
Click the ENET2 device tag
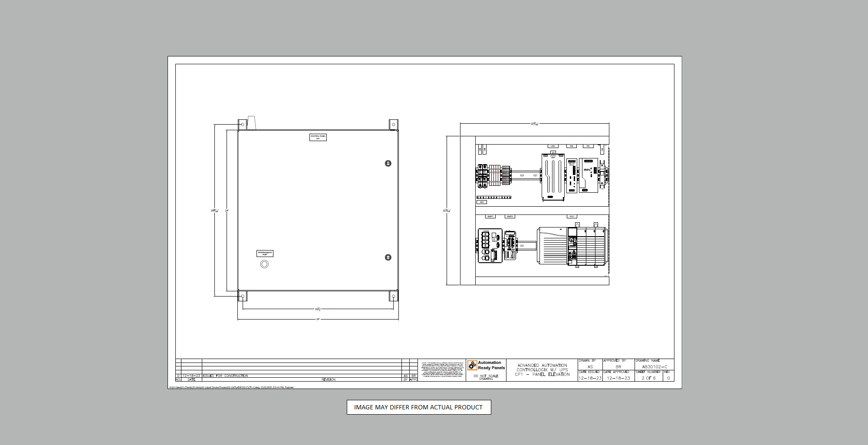(x=510, y=216)
